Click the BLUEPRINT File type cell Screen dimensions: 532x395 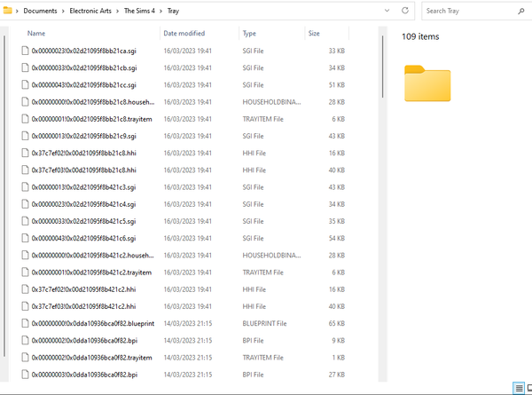tap(264, 324)
